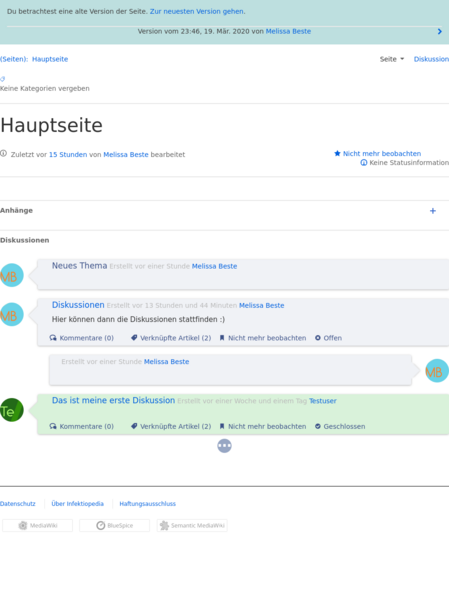The width and height of the screenshot is (449, 599).
Task: Click tag icon in erste Diskussion topic
Action: [x=134, y=426]
